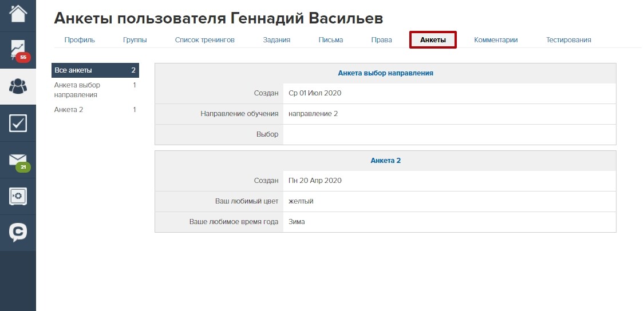644x311 pixels.
Task: Click the date Ср 01 Июл 2020
Action: pos(315,93)
